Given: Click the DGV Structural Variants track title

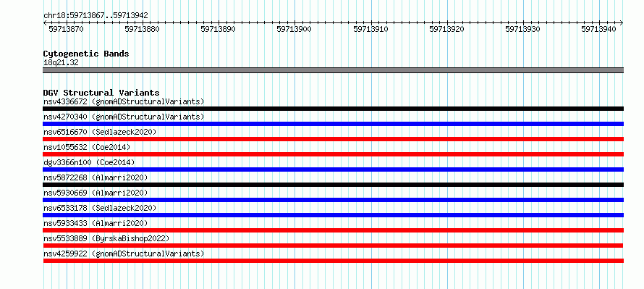Looking at the screenshot, I should click(101, 93).
